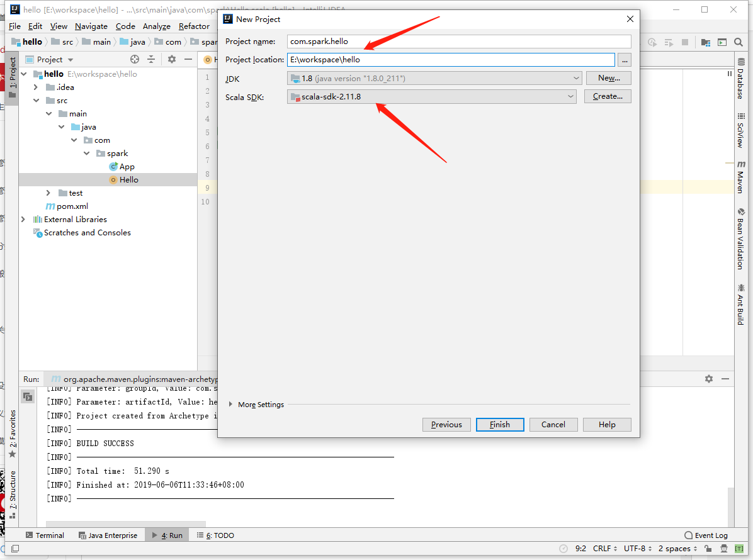The width and height of the screenshot is (753, 560).
Task: Click the inspector hector status bar icon
Action: (x=724, y=549)
